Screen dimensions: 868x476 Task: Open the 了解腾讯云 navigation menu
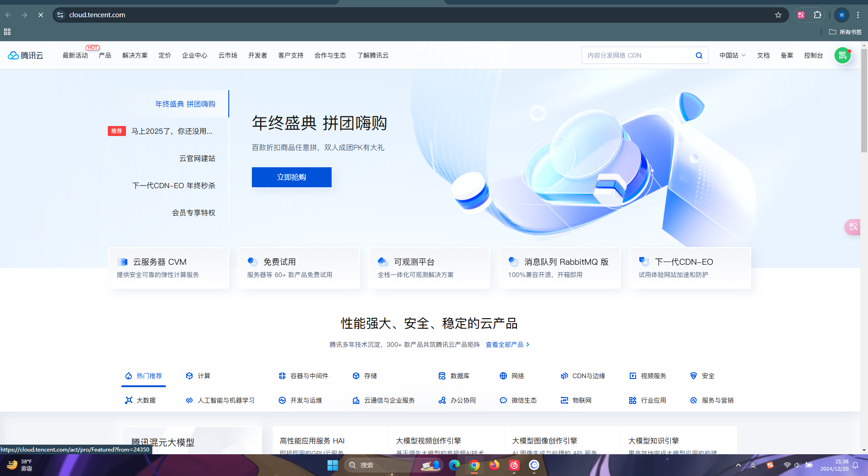(x=373, y=55)
